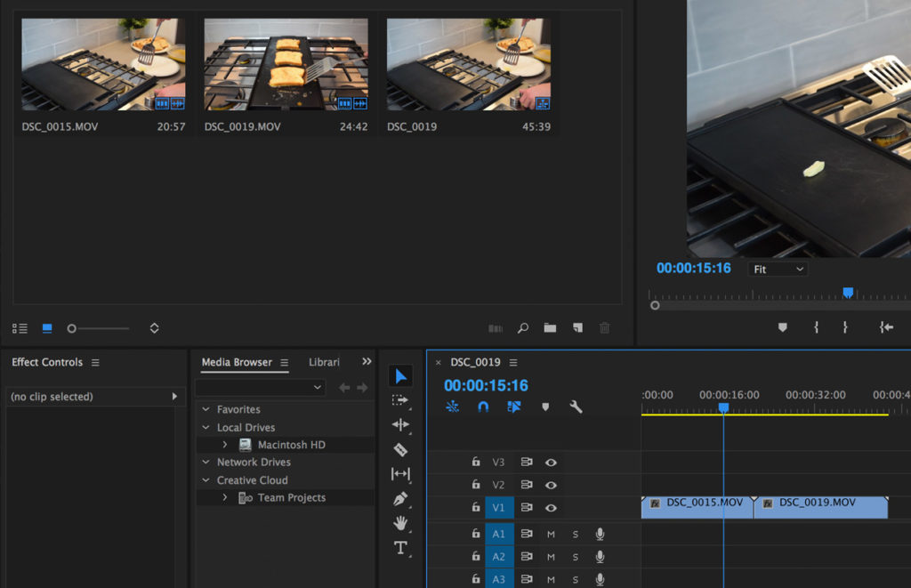Open the Fit zoom level dropdown

coord(778,269)
